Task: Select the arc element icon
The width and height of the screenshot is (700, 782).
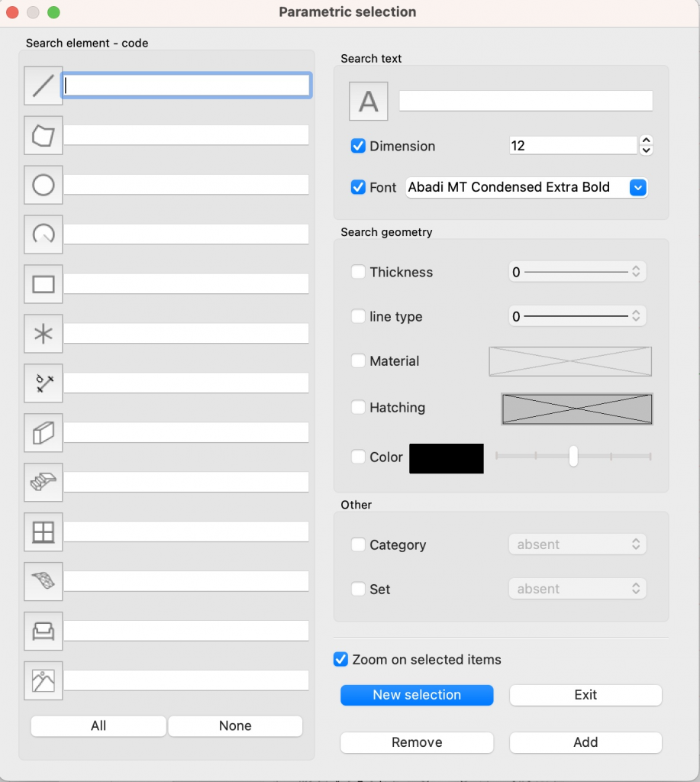Action: (x=44, y=234)
